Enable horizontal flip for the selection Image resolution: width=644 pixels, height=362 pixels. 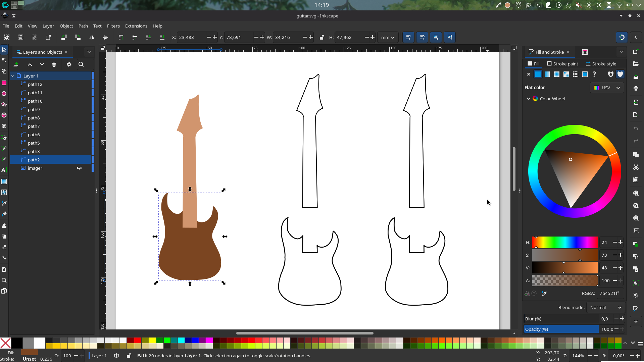pyautogui.click(x=92, y=37)
